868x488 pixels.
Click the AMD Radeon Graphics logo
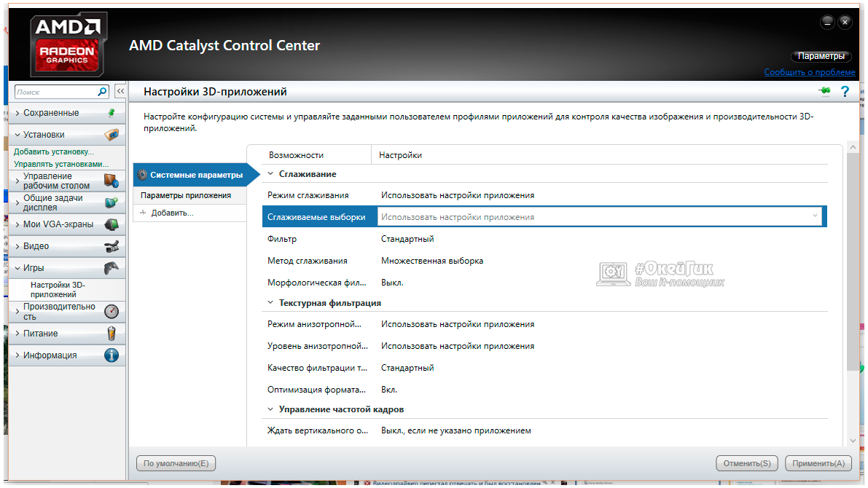pos(68,44)
